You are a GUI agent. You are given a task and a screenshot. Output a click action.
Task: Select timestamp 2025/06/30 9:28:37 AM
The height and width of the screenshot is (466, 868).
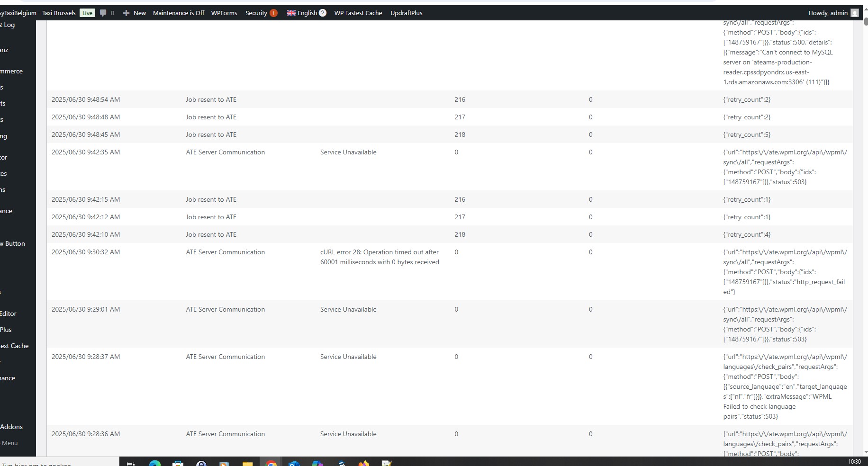coord(86,357)
